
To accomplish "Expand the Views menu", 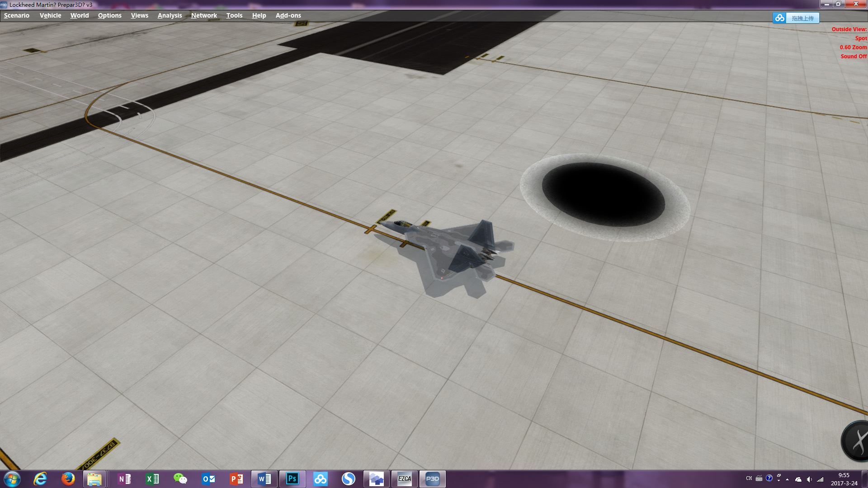I will pyautogui.click(x=140, y=15).
